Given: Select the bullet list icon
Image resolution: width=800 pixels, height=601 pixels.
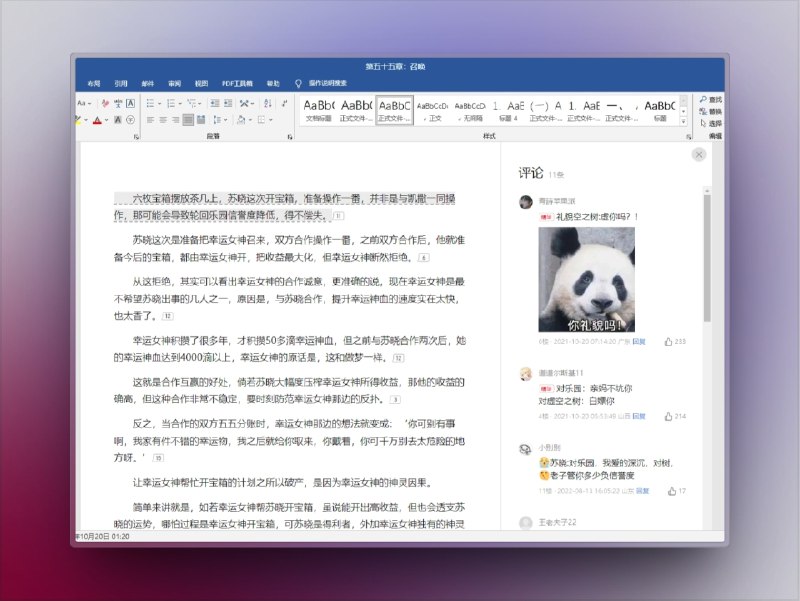Looking at the screenshot, I should 152,103.
